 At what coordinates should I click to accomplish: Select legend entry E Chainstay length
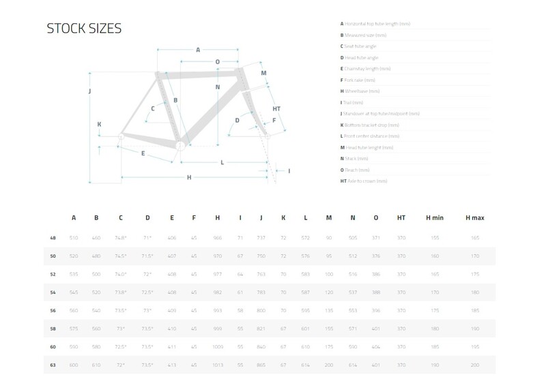pyautogui.click(x=365, y=69)
